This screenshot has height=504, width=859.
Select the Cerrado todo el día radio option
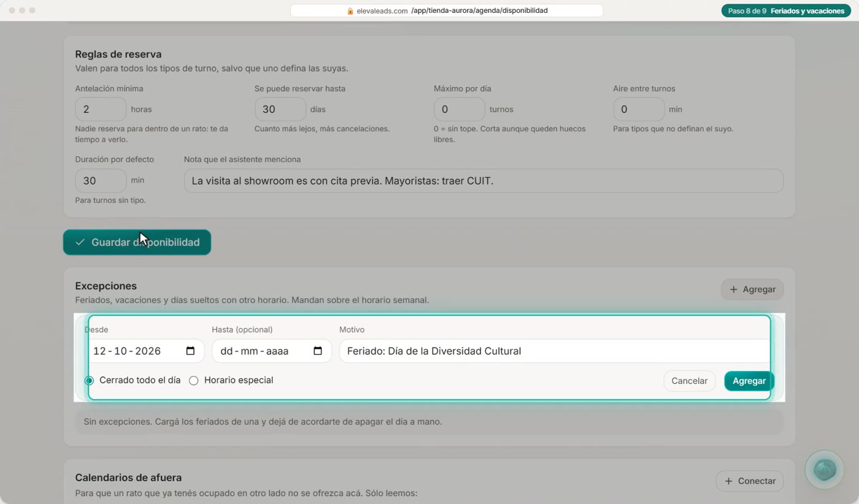(x=90, y=381)
